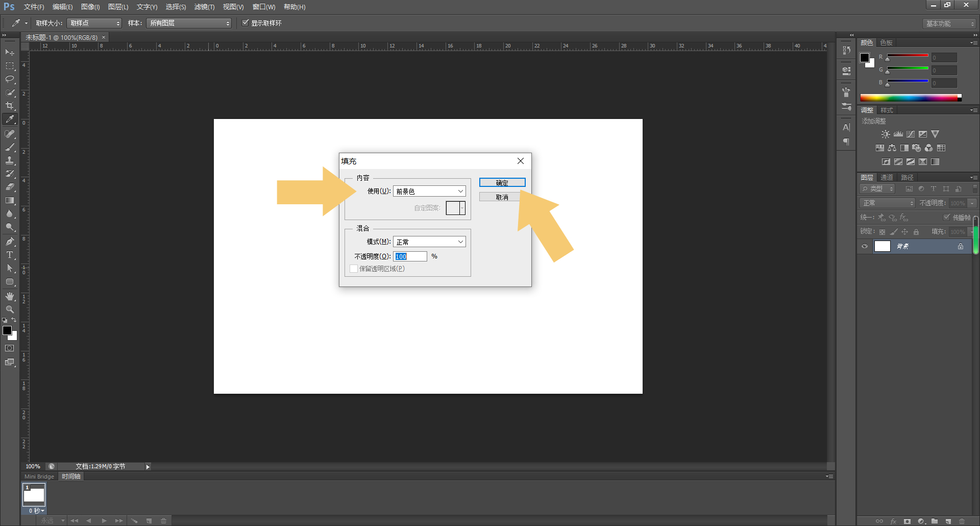Select frame 1 thumbnail in timeline

pos(34,495)
